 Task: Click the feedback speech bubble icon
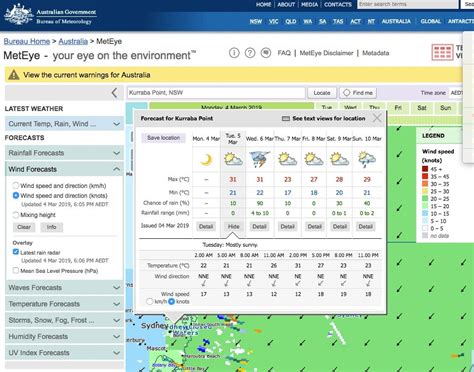click(266, 53)
